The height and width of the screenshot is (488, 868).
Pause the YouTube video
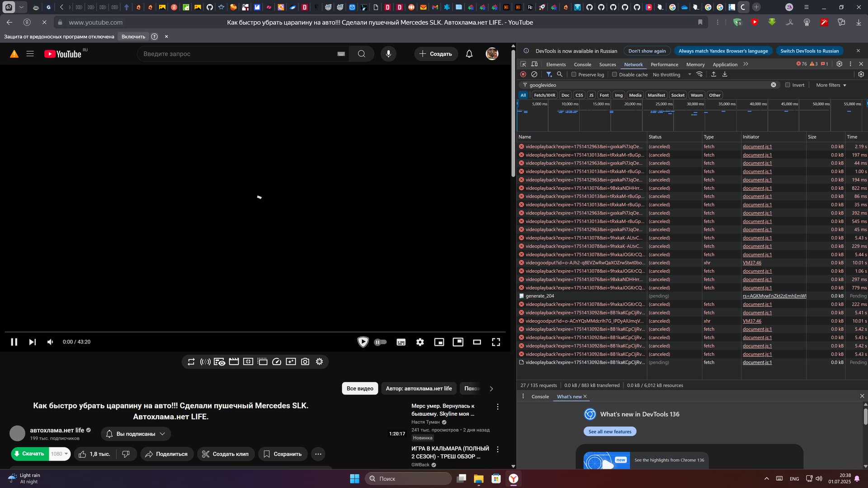pos(14,342)
